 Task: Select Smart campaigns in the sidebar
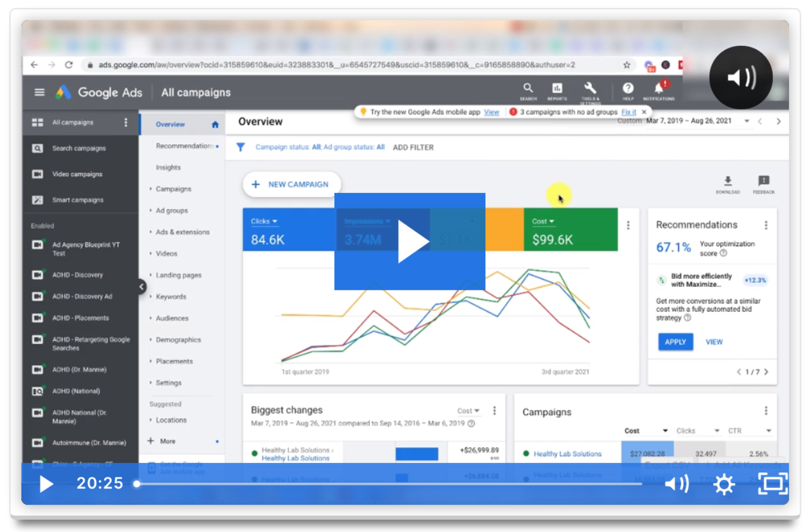(78, 200)
